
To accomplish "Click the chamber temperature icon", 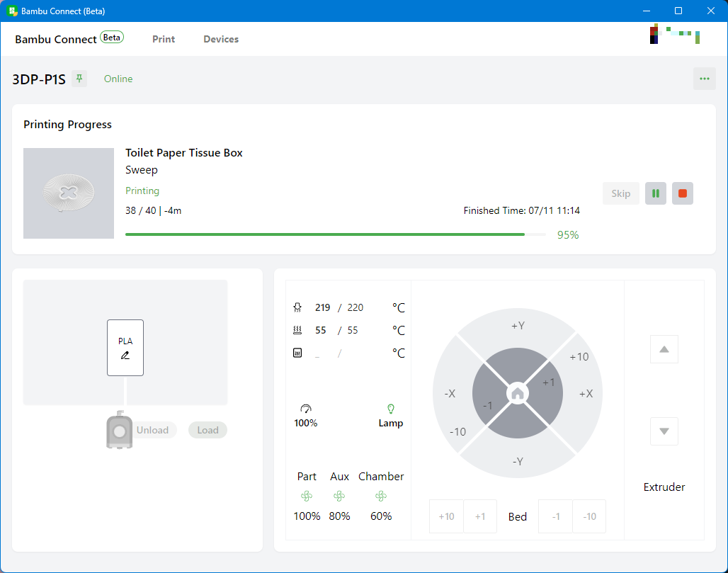I will pyautogui.click(x=297, y=353).
